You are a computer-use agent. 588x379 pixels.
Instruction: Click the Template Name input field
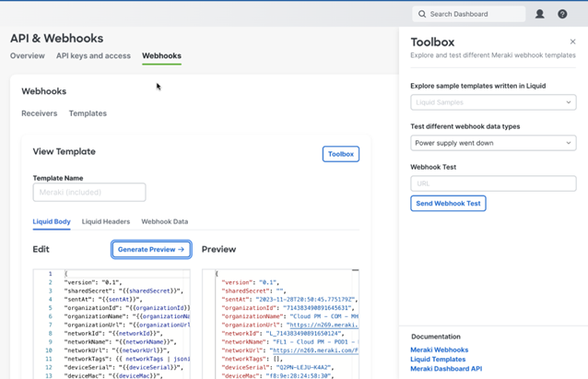click(x=89, y=192)
